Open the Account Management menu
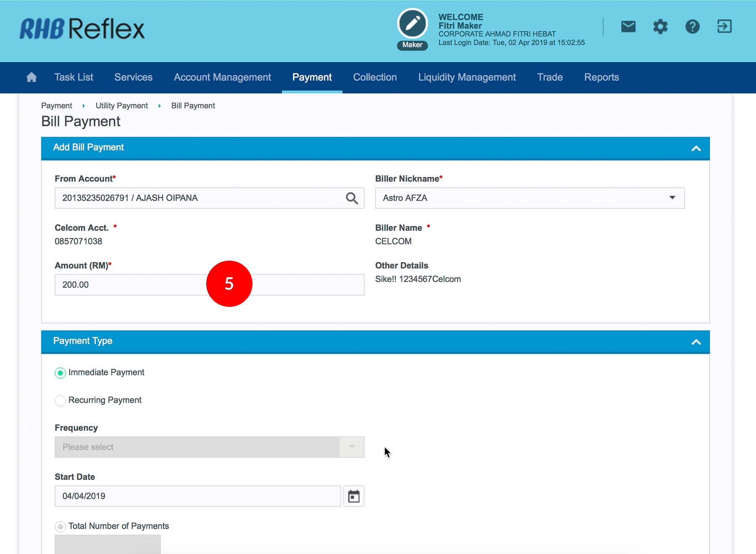This screenshot has height=554, width=756. tap(222, 77)
